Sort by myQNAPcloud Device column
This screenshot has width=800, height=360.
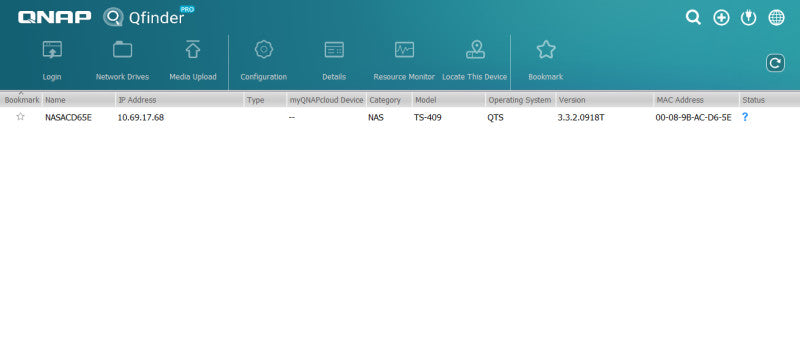click(327, 100)
